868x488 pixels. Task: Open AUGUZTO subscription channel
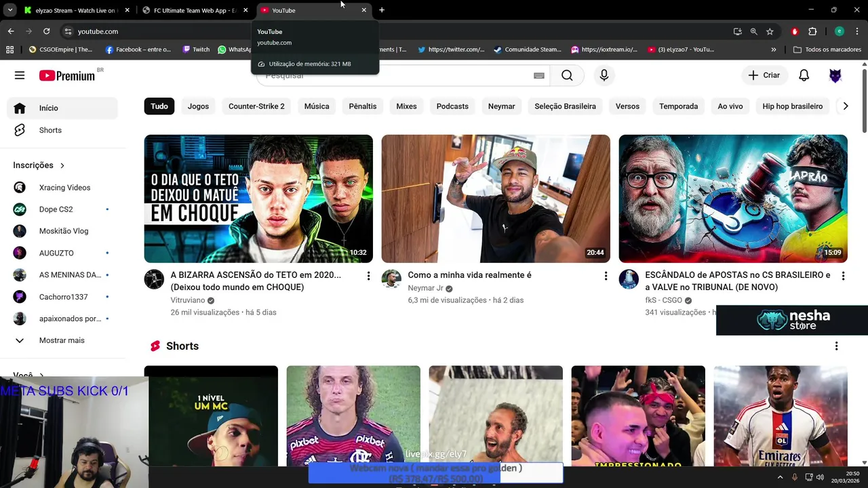point(62,253)
